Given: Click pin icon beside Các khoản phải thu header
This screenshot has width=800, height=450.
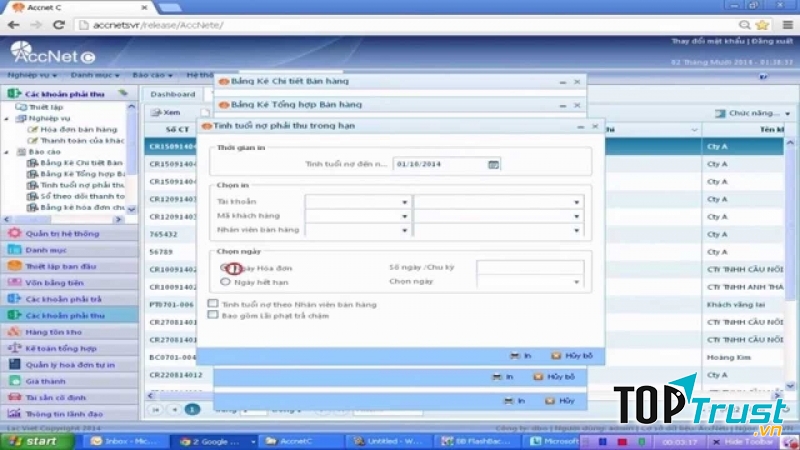Looking at the screenshot, I should point(123,93).
